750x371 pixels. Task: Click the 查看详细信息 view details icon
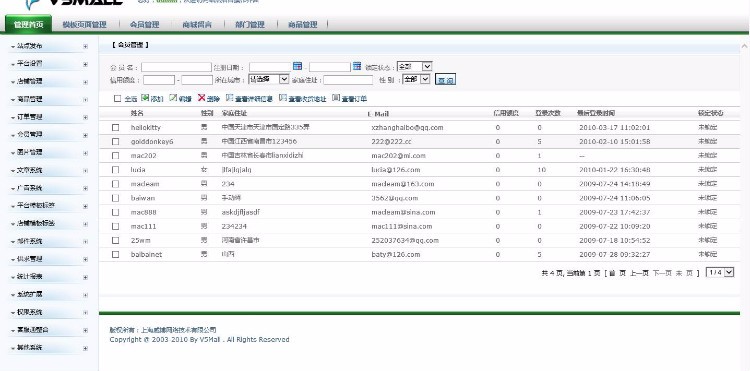click(230, 98)
